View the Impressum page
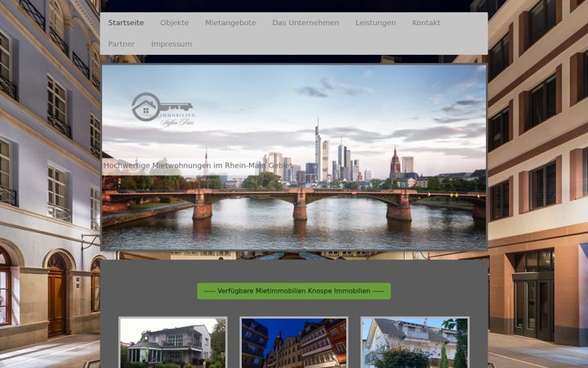This screenshot has height=368, width=588. (x=171, y=44)
